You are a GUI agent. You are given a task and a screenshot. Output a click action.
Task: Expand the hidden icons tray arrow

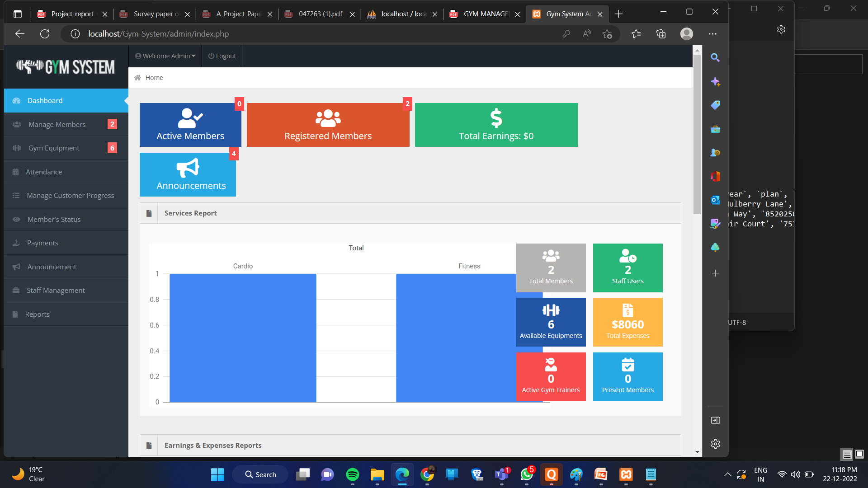(728, 474)
